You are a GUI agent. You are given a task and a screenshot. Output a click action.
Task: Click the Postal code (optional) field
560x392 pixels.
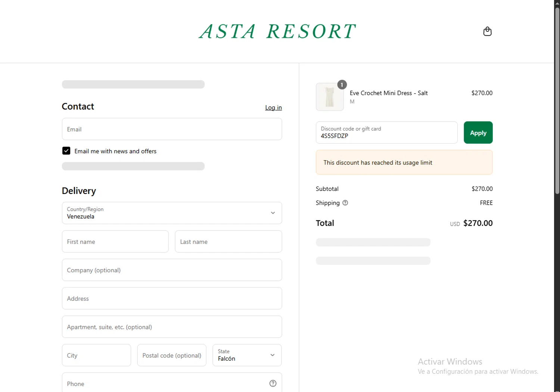[x=172, y=355]
